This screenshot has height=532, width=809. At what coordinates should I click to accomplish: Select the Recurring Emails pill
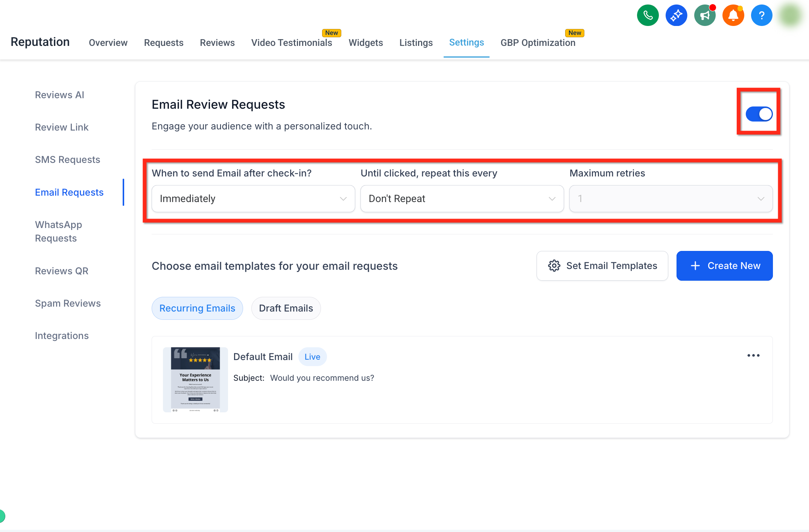[197, 308]
